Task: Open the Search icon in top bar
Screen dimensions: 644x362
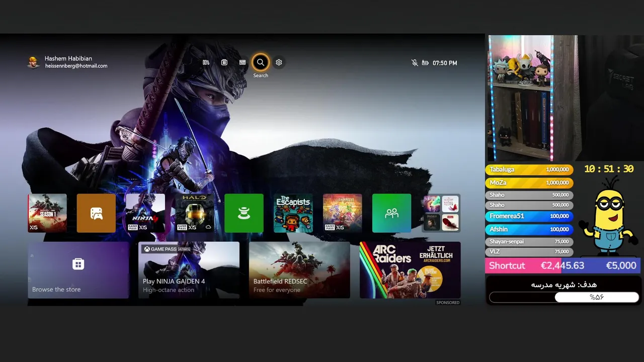Action: click(x=261, y=62)
